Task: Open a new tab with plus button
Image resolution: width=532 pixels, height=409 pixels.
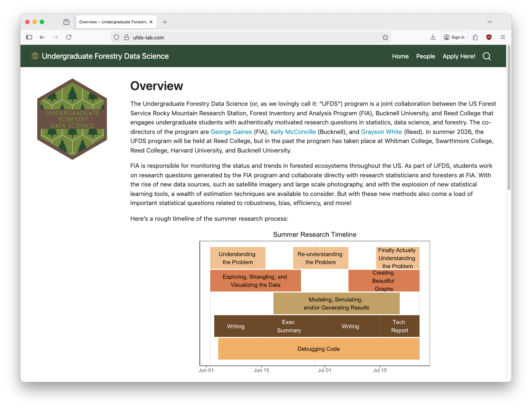Action: click(x=165, y=22)
